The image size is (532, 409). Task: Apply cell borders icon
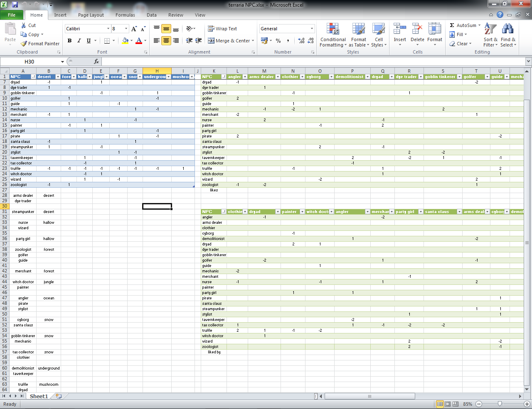(107, 41)
